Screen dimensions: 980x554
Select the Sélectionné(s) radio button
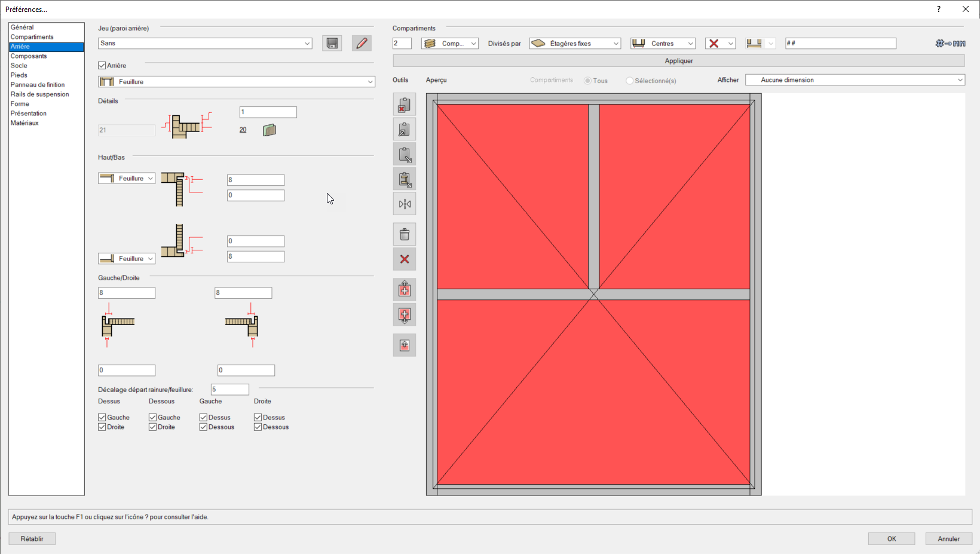(x=629, y=80)
